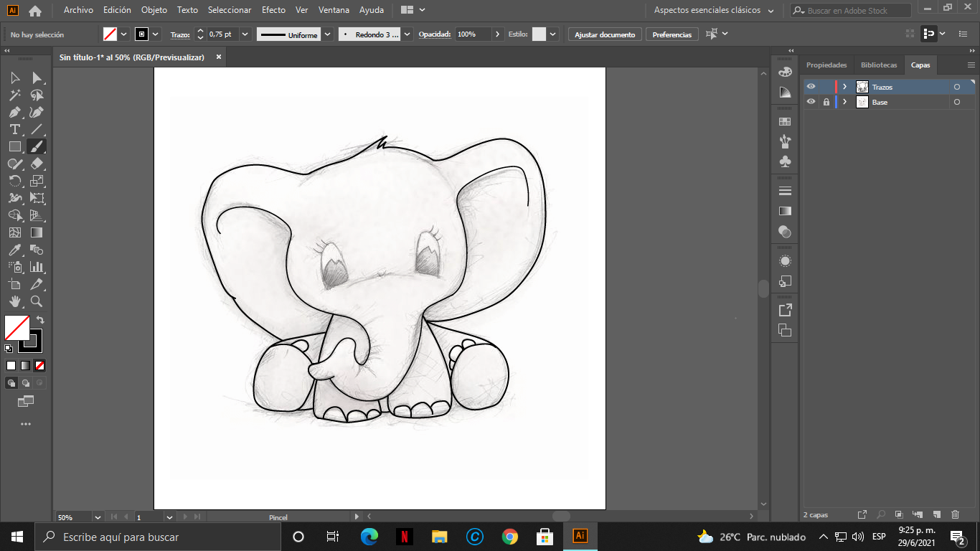Toggle visibility of the Base layer
Screen dimensions: 980x551
(811, 102)
